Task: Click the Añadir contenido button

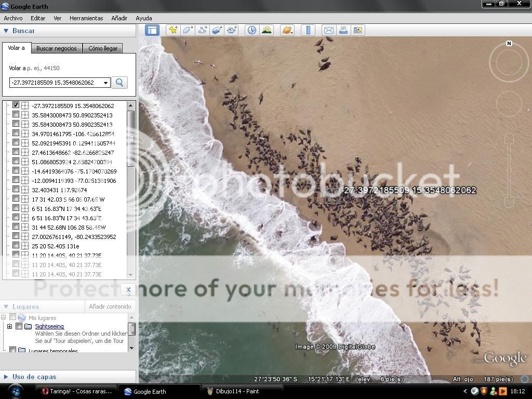Action: pos(110,307)
